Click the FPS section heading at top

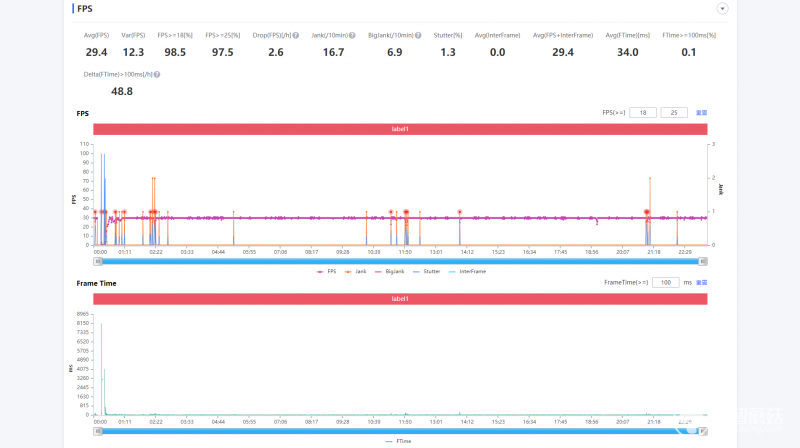pyautogui.click(x=85, y=9)
